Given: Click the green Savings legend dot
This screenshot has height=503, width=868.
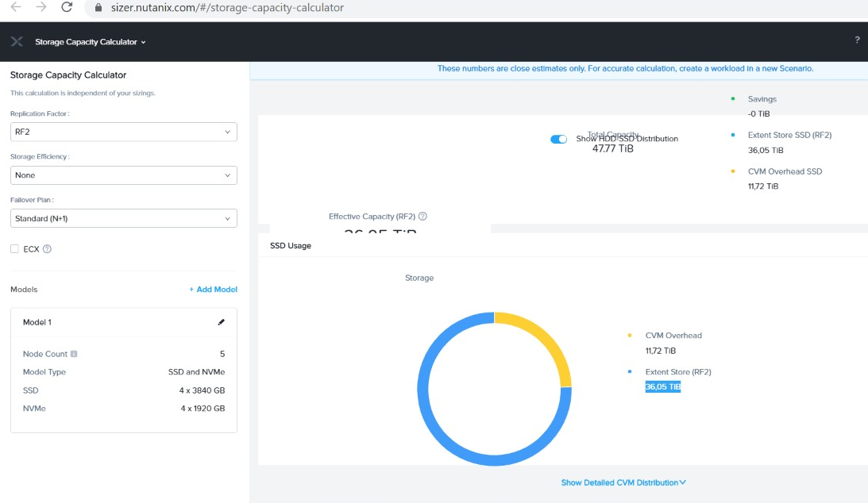Looking at the screenshot, I should pyautogui.click(x=733, y=98).
